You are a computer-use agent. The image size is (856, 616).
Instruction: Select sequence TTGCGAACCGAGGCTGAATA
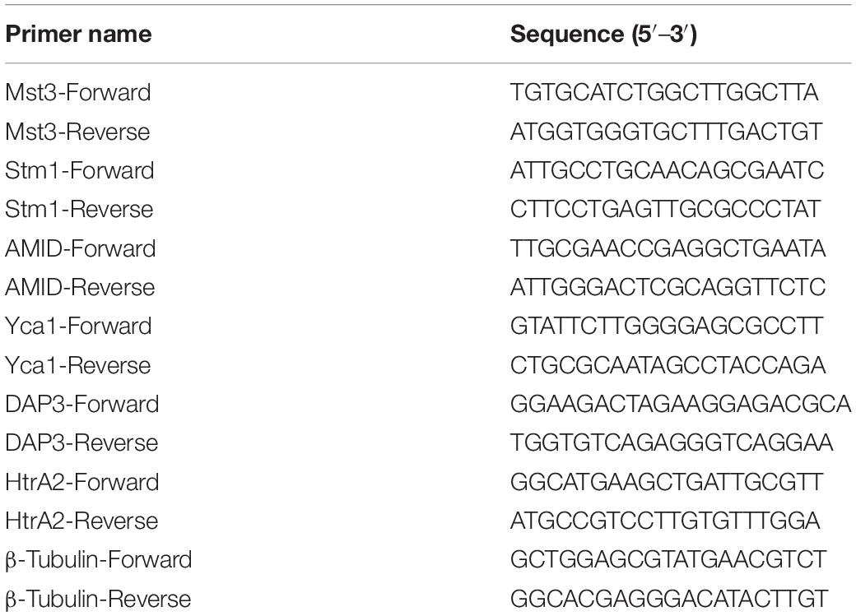coord(668,248)
